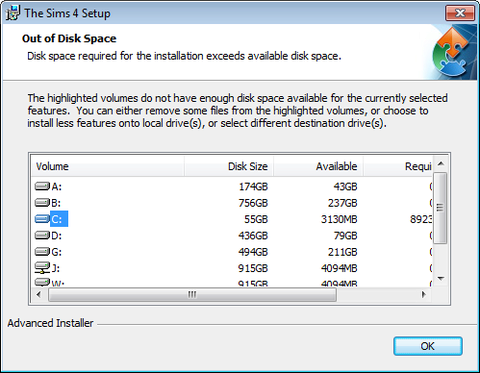Select the 55GB disk size cell
Screen dimensions: 480x373
256,219
